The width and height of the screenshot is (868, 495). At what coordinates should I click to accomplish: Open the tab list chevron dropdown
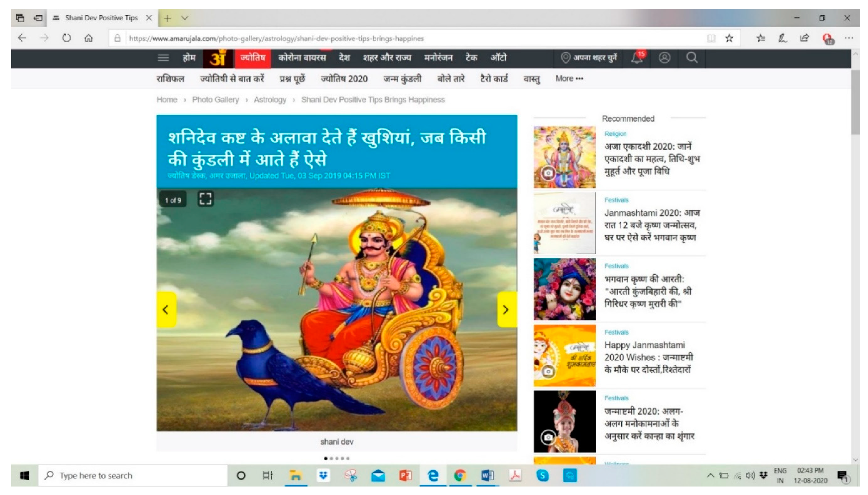pyautogui.click(x=184, y=18)
